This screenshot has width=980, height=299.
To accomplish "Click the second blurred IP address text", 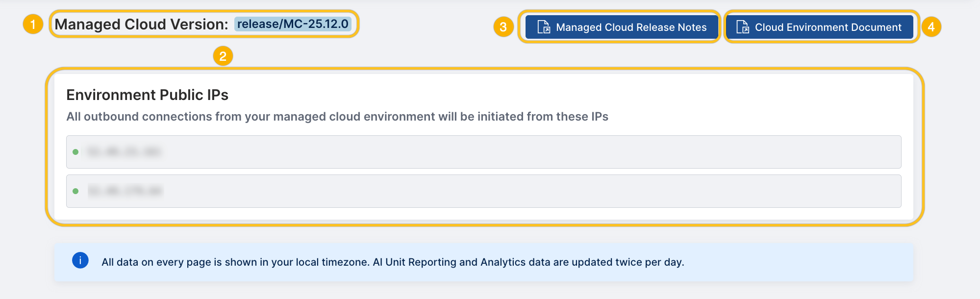I will [x=125, y=191].
